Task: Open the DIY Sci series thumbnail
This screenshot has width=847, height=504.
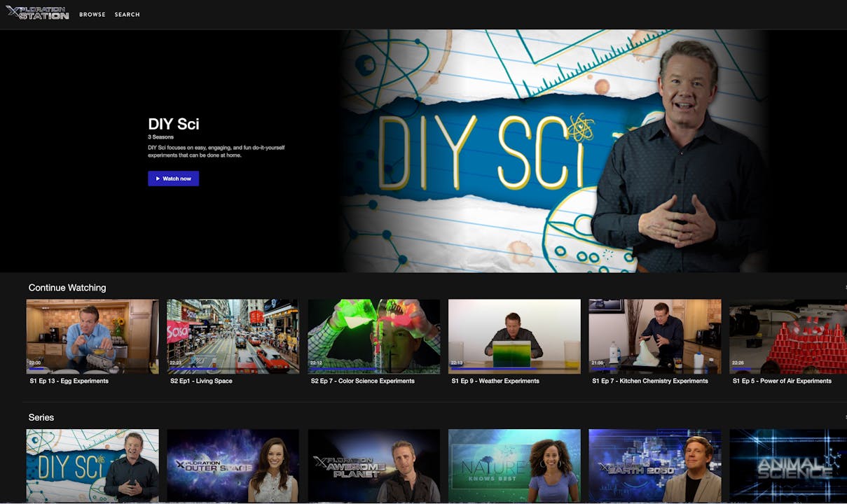Action: pyautogui.click(x=92, y=465)
